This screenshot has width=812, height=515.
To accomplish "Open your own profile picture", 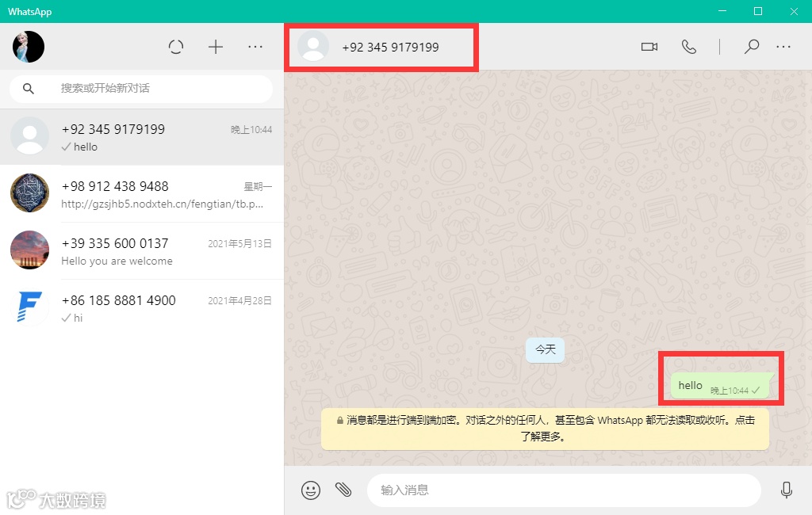I will pyautogui.click(x=29, y=47).
